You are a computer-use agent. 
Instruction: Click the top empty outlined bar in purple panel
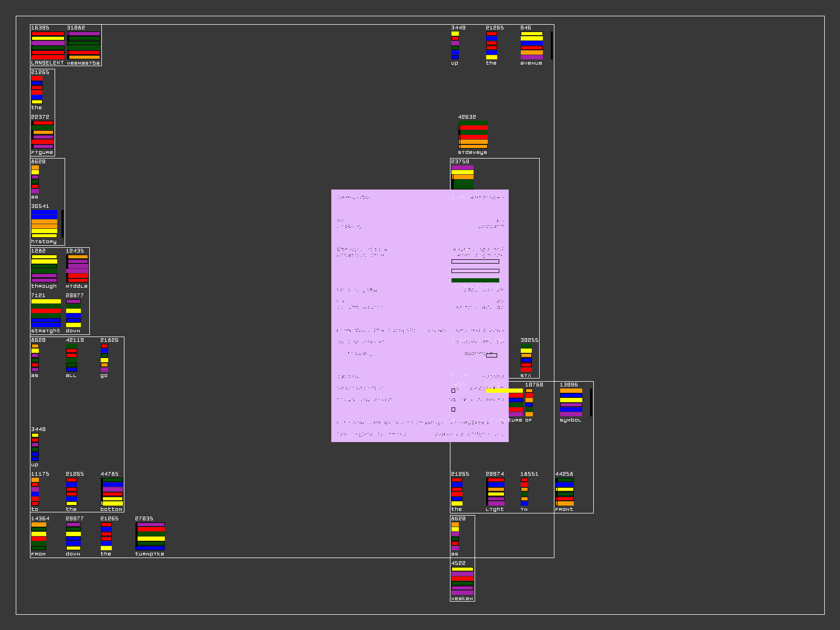pyautogui.click(x=475, y=261)
